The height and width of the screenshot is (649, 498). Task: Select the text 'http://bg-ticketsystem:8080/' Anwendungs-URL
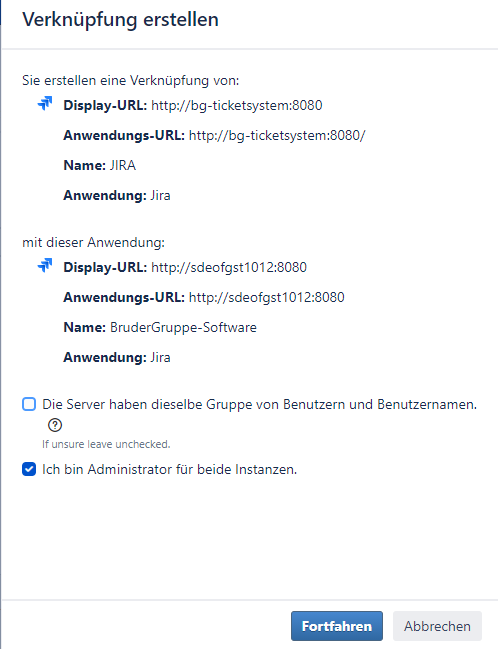(277, 135)
